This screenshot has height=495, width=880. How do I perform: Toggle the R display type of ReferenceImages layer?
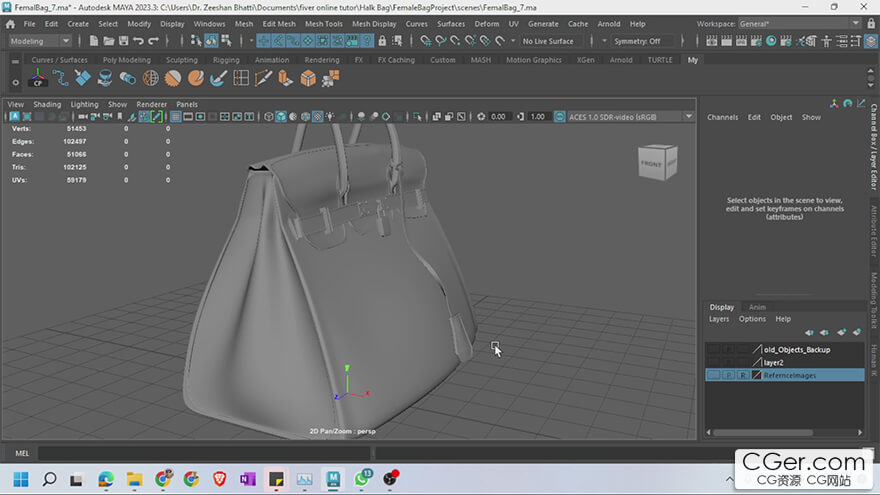click(742, 375)
